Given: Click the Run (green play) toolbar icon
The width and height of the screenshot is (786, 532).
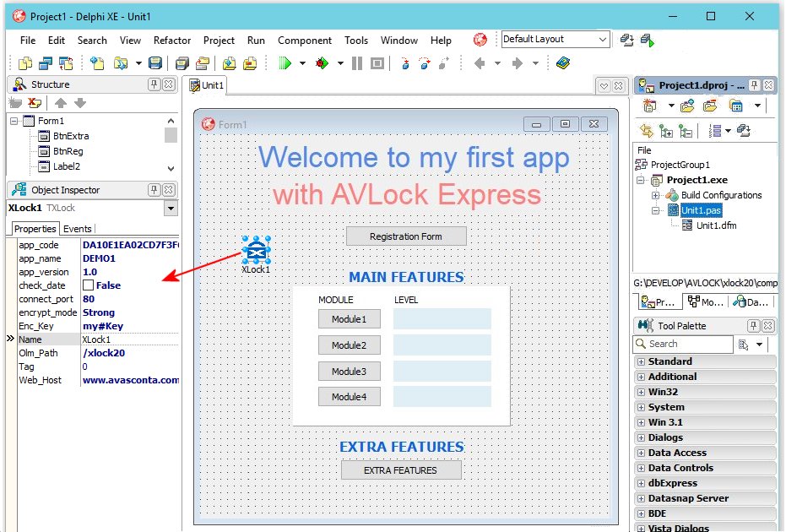Looking at the screenshot, I should (x=285, y=63).
